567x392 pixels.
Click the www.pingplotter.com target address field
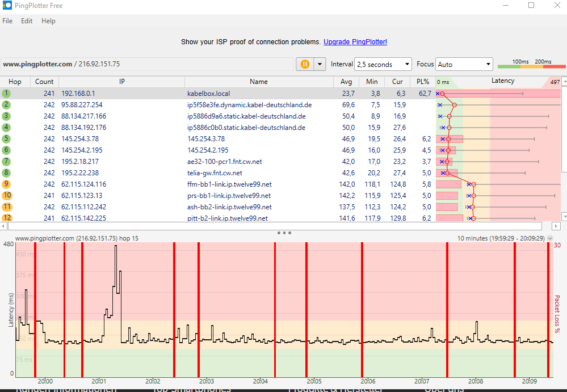point(147,64)
